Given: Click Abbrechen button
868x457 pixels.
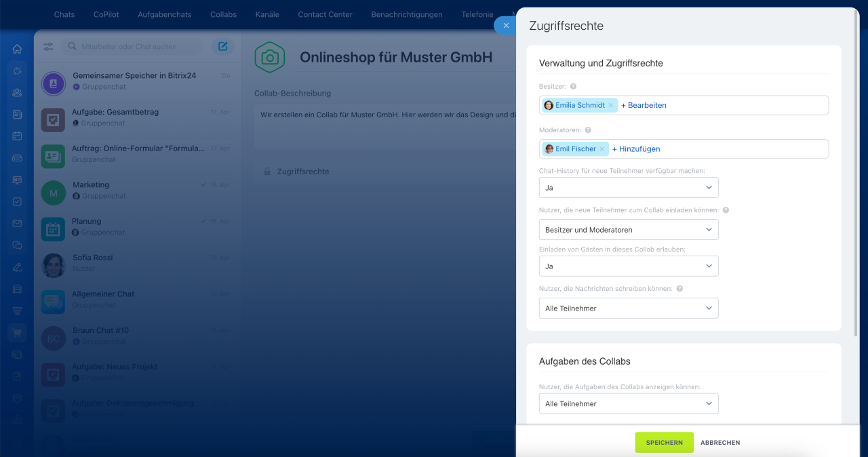Looking at the screenshot, I should tap(720, 443).
